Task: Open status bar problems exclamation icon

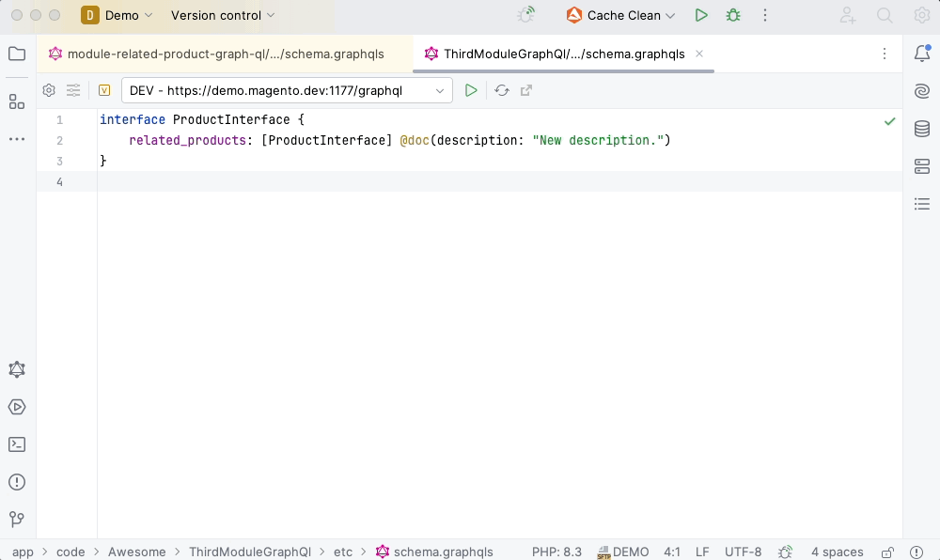Action: coord(916,552)
